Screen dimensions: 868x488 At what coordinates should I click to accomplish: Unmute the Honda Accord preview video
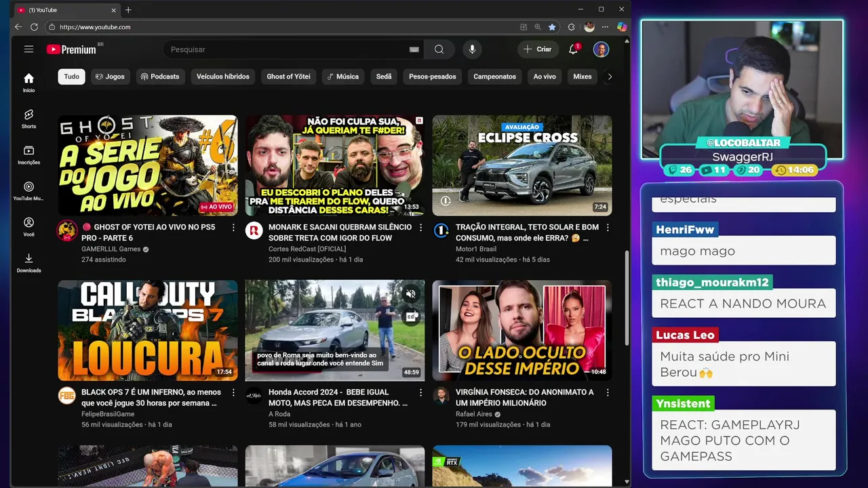[x=411, y=293]
